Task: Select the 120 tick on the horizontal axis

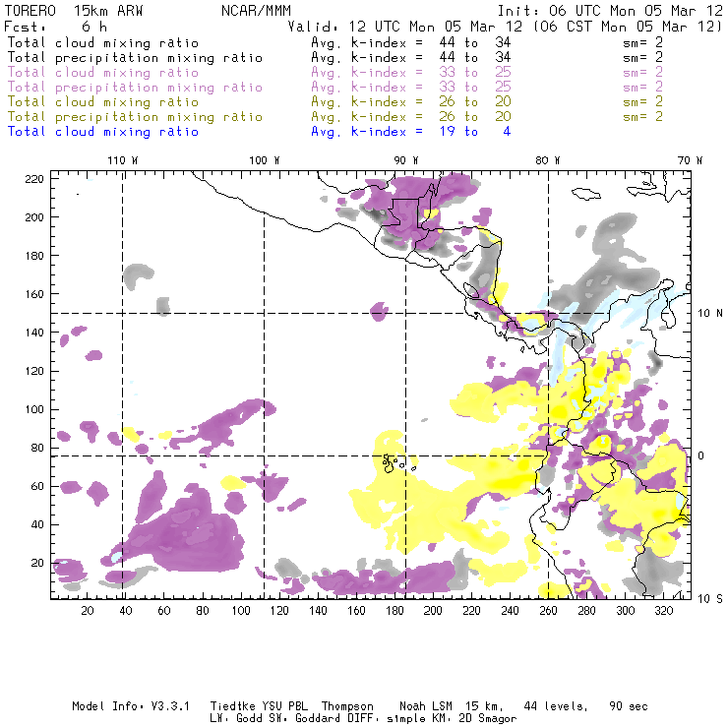Action: [x=279, y=611]
